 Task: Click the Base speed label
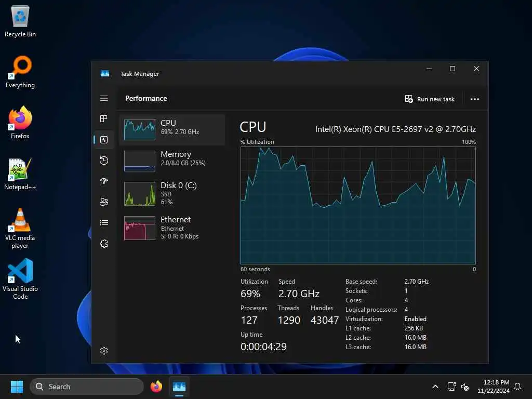coord(361,282)
